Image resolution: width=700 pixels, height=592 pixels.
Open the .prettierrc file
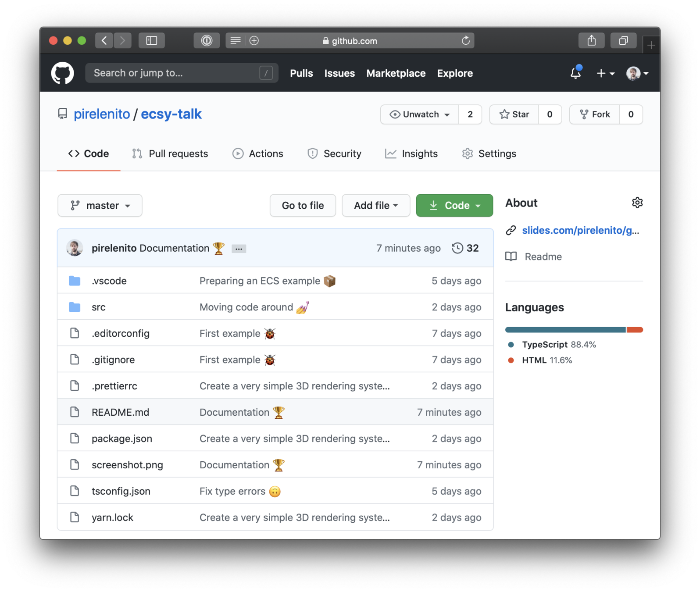[114, 386]
